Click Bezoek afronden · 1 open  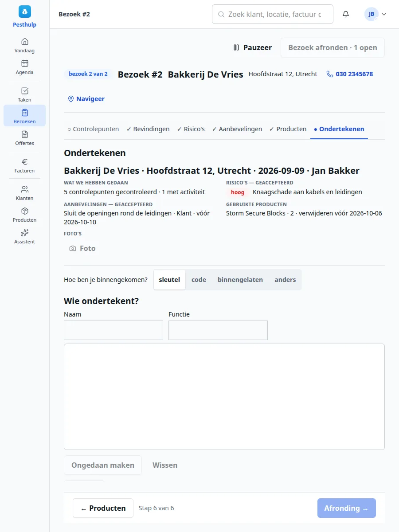(332, 47)
